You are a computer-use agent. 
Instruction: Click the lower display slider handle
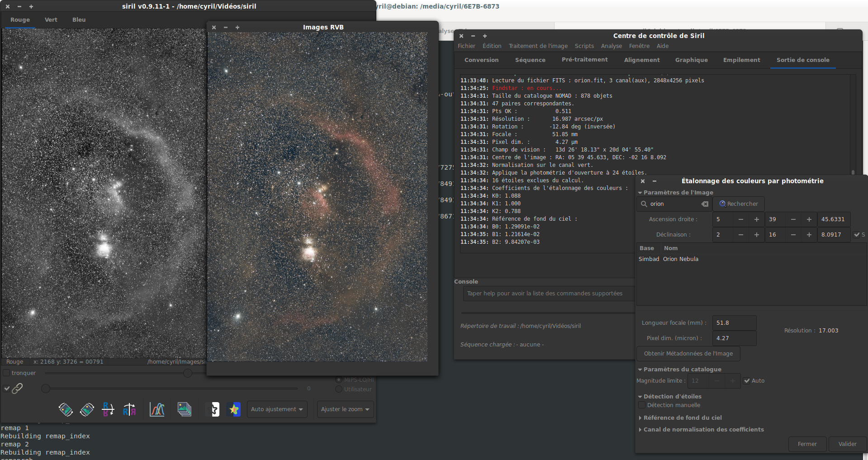click(46, 389)
